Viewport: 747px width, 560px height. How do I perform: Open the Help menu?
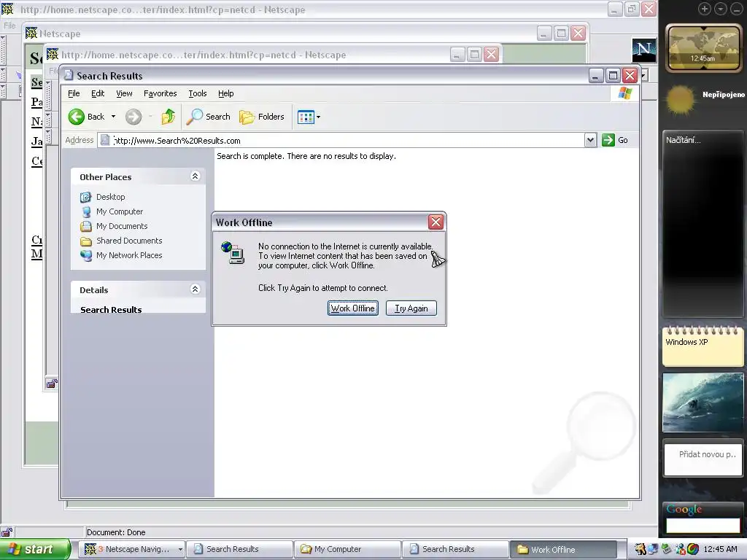[226, 93]
